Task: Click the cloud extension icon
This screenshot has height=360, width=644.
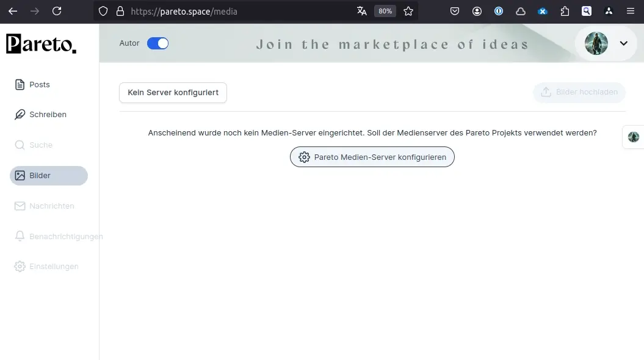Action: [x=521, y=11]
